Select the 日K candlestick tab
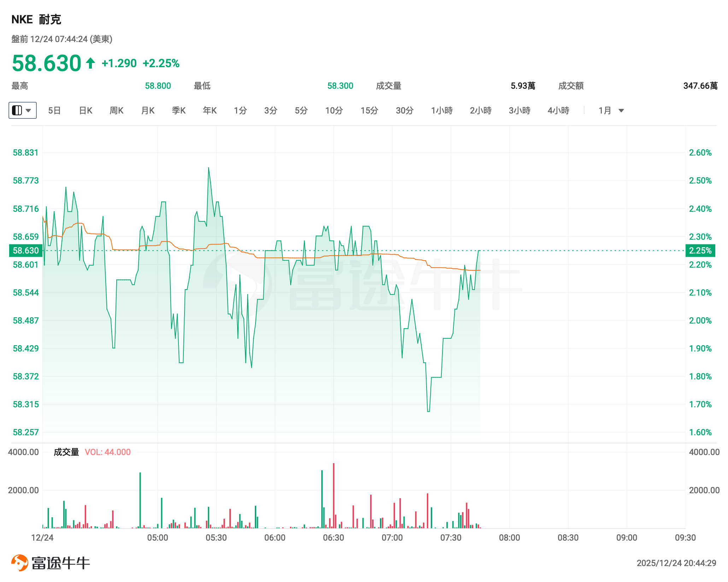 (x=86, y=111)
